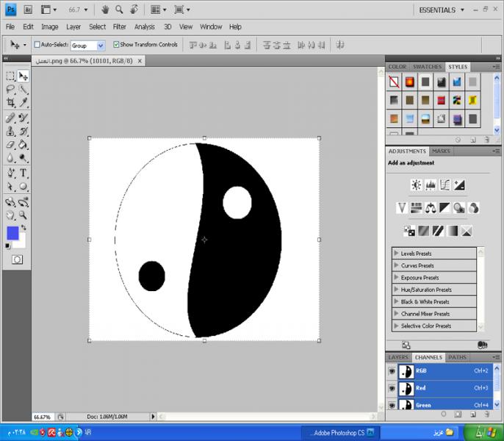The height and width of the screenshot is (441, 504).
Task: Expand the Hue/Saturation Presets group
Action: (397, 290)
